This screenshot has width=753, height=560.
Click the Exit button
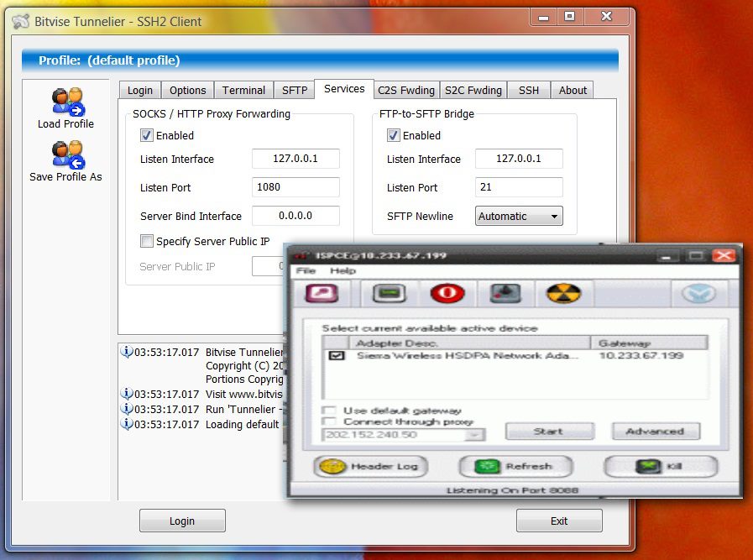click(x=559, y=521)
